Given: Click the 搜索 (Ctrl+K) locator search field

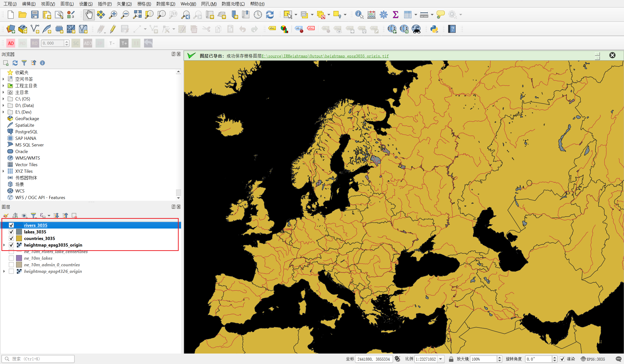Looking at the screenshot, I should [x=38, y=359].
